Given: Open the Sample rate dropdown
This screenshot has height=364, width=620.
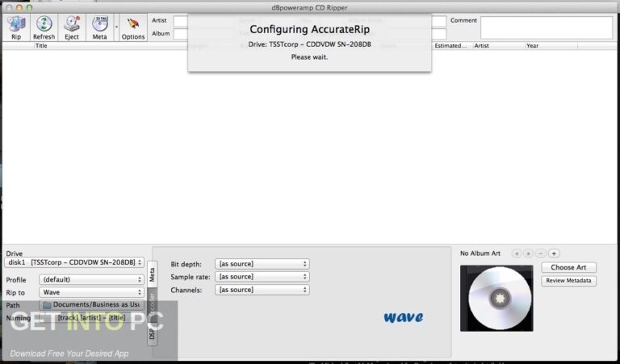Looking at the screenshot, I should click(262, 277).
